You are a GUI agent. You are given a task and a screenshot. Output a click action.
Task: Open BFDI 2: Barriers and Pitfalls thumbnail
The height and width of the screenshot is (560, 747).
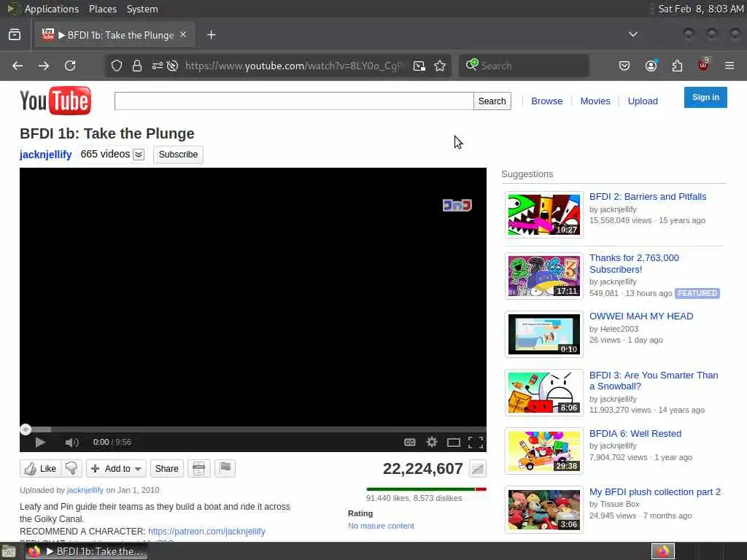(544, 214)
